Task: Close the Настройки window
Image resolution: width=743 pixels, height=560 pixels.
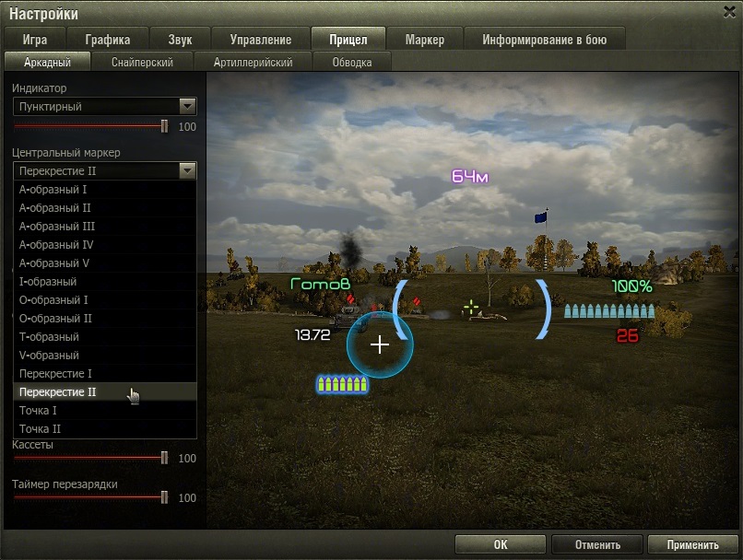Action: point(730,12)
